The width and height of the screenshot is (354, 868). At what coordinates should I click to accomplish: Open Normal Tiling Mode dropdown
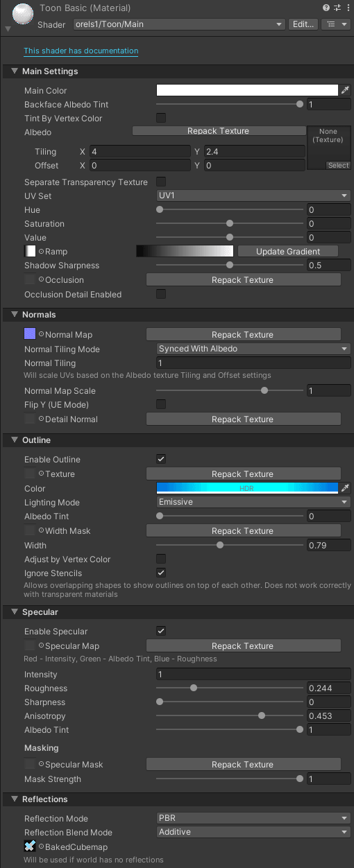(253, 349)
